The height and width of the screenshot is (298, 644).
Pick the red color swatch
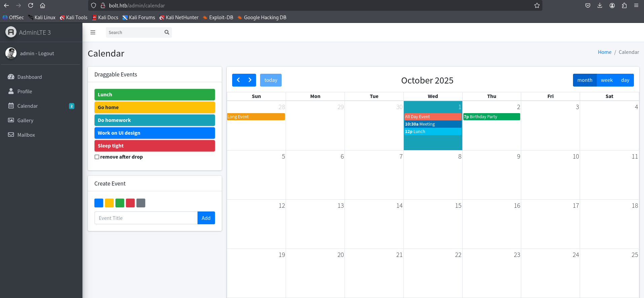pos(130,203)
